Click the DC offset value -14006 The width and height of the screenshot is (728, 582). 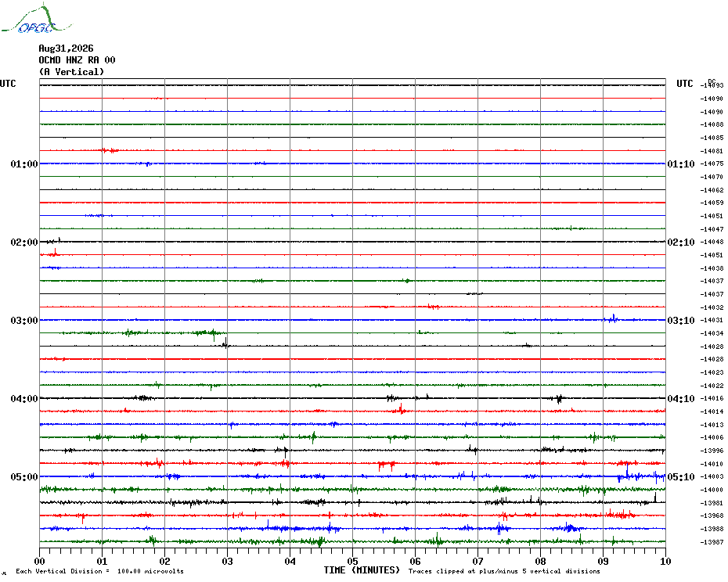712,437
